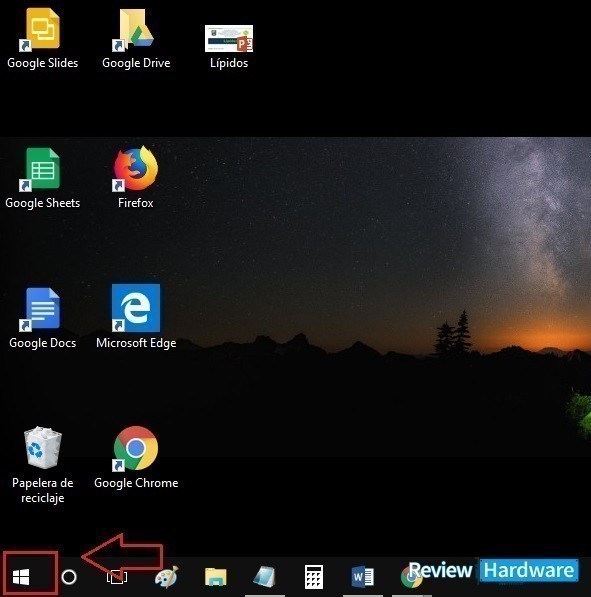Click the Review Hardware watermark logo
This screenshot has height=597, width=591.
point(494,570)
